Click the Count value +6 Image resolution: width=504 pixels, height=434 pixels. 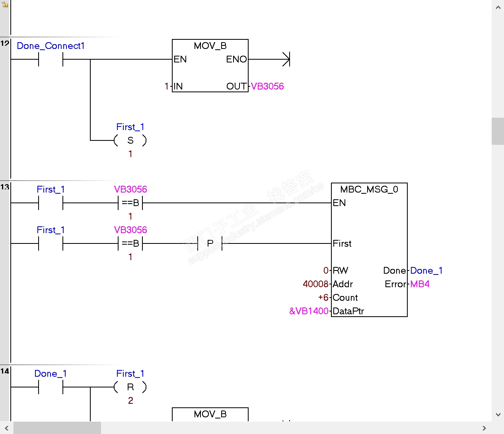(x=323, y=298)
